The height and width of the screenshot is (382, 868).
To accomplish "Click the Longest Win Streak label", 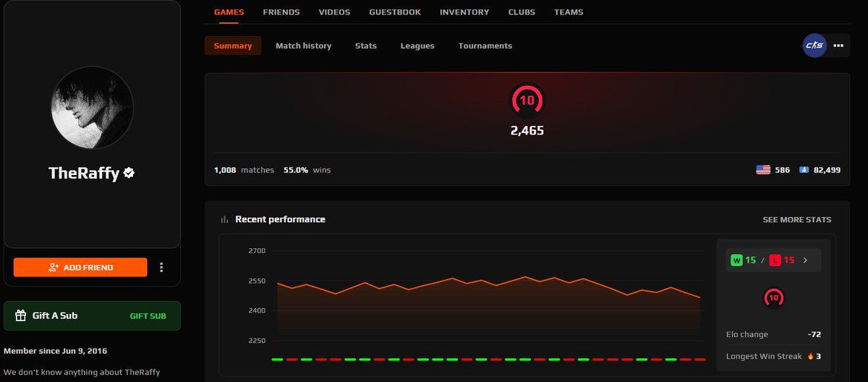I will click(x=763, y=356).
